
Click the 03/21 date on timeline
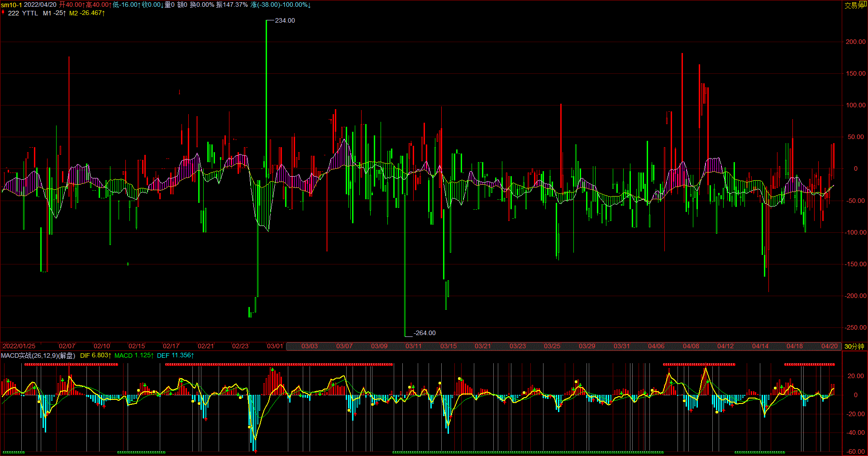(x=483, y=346)
